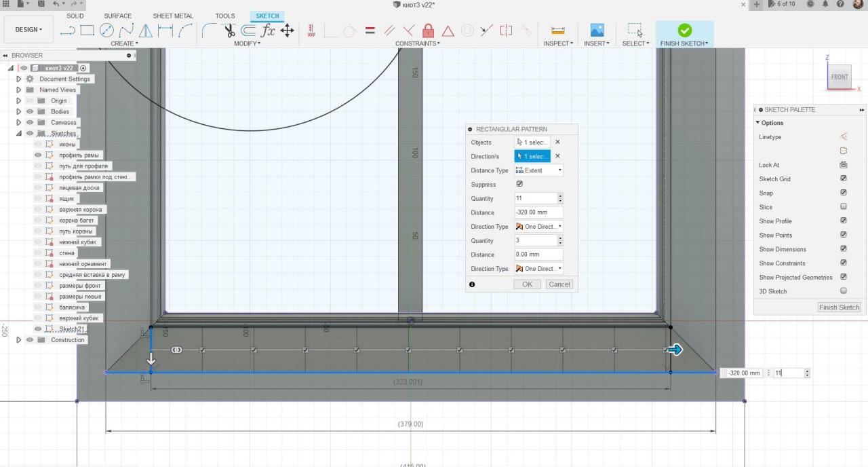The image size is (868, 467).
Task: Disable the Snap checkbox
Action: tap(844, 193)
